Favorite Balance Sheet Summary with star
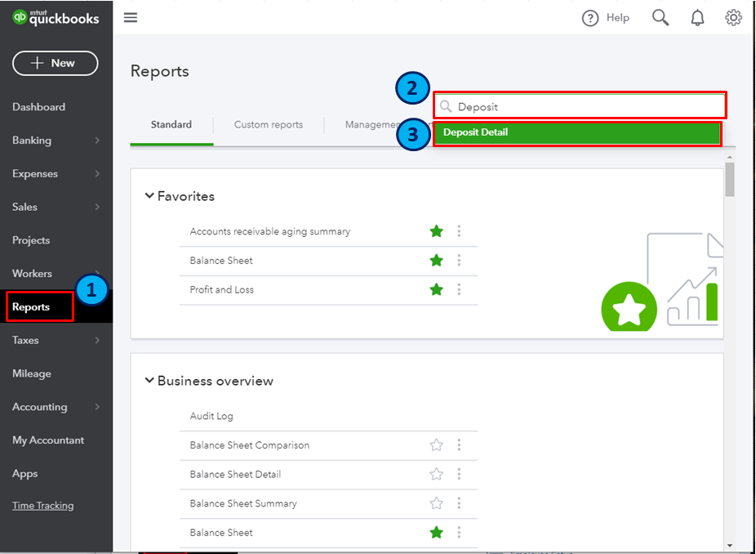 click(x=436, y=503)
